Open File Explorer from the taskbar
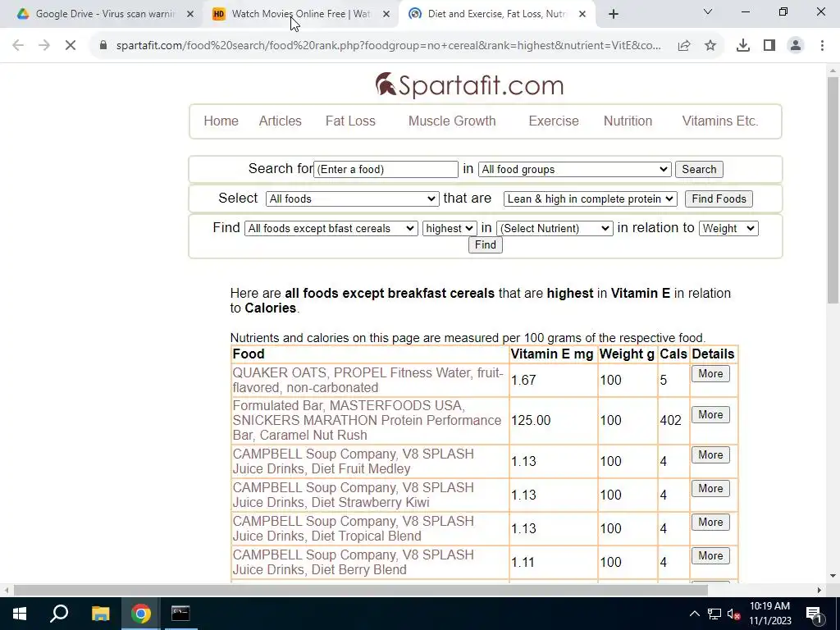The image size is (840, 630). click(x=100, y=614)
